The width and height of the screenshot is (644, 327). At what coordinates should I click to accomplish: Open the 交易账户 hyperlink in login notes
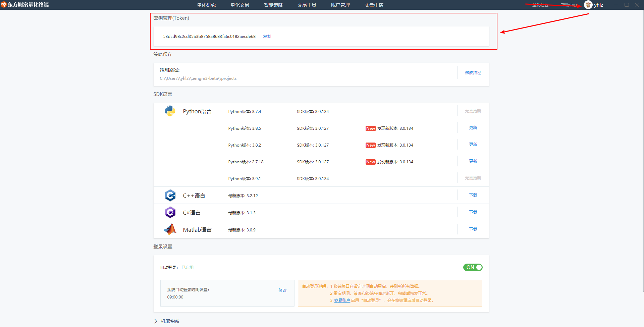click(x=342, y=301)
